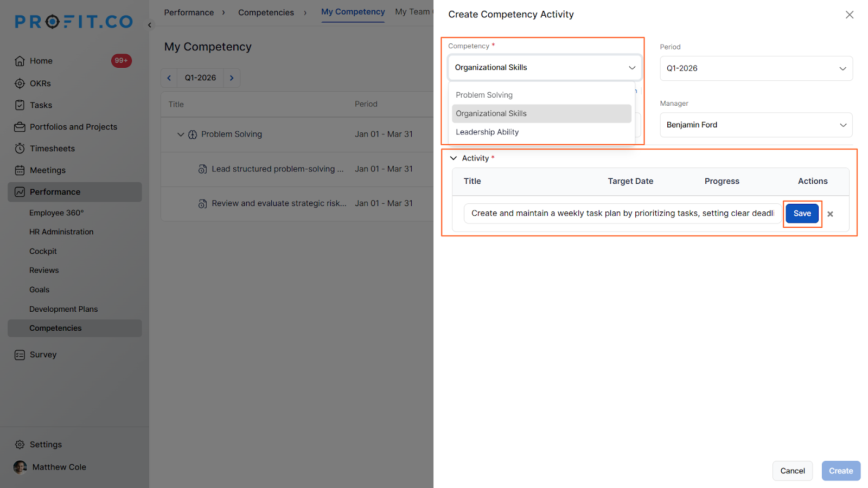Switch to the My Competency tab

[x=353, y=12]
